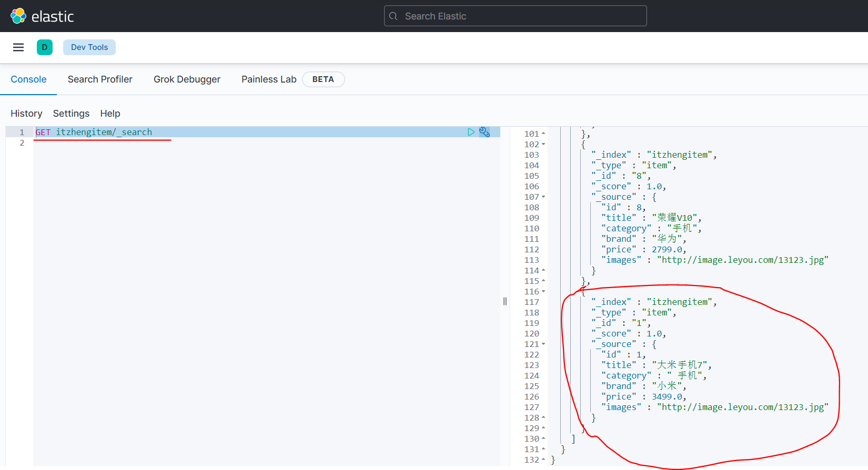Image resolution: width=868 pixels, height=470 pixels.
Task: Click the price 2799.0 line
Action: pyautogui.click(x=643, y=249)
